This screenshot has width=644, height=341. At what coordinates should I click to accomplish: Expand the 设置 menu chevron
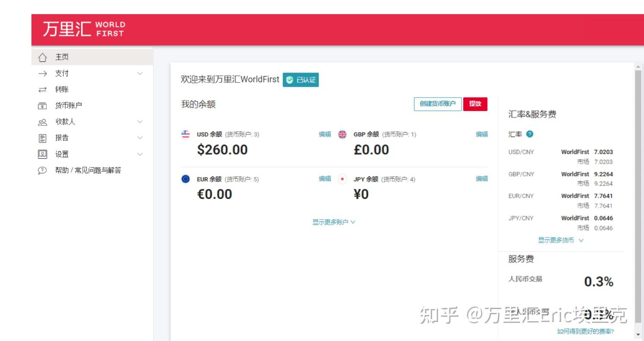coord(140,154)
